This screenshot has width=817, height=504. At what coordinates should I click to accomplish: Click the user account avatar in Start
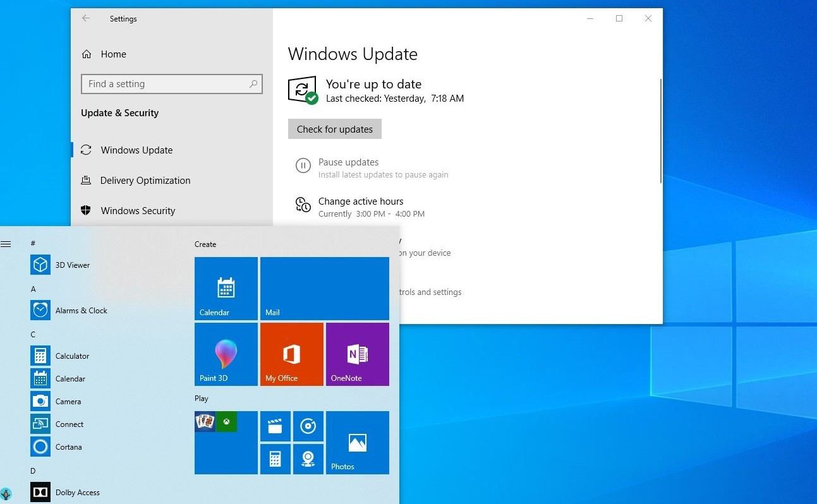tap(6, 493)
